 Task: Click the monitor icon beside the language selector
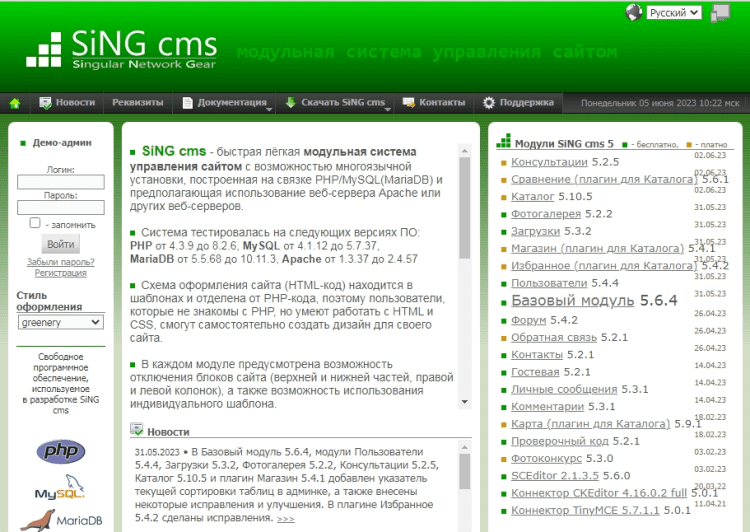coord(720,13)
